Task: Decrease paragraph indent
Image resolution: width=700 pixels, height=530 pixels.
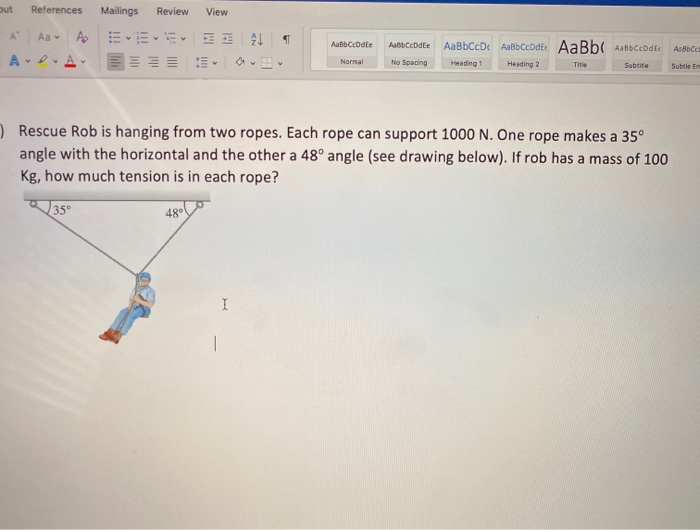Action: coord(208,39)
